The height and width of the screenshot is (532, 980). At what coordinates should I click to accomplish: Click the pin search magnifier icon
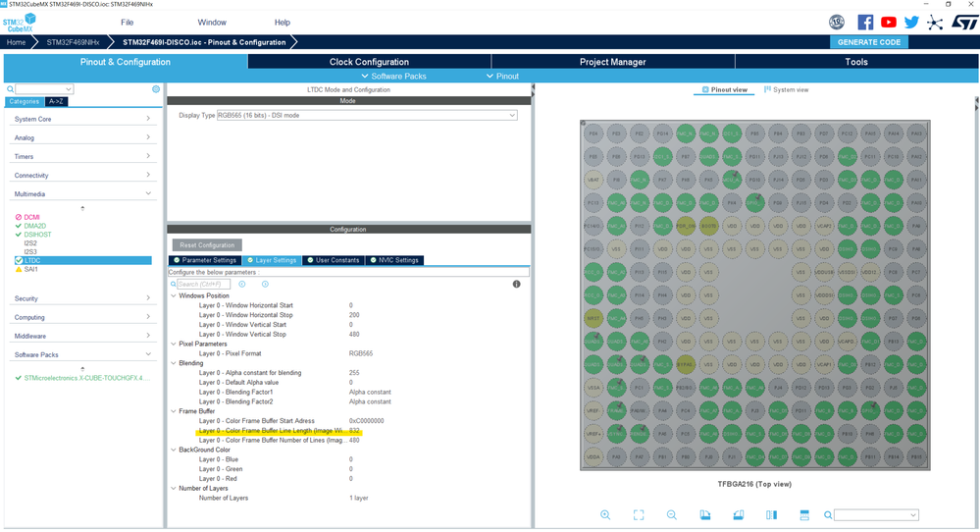pos(828,515)
